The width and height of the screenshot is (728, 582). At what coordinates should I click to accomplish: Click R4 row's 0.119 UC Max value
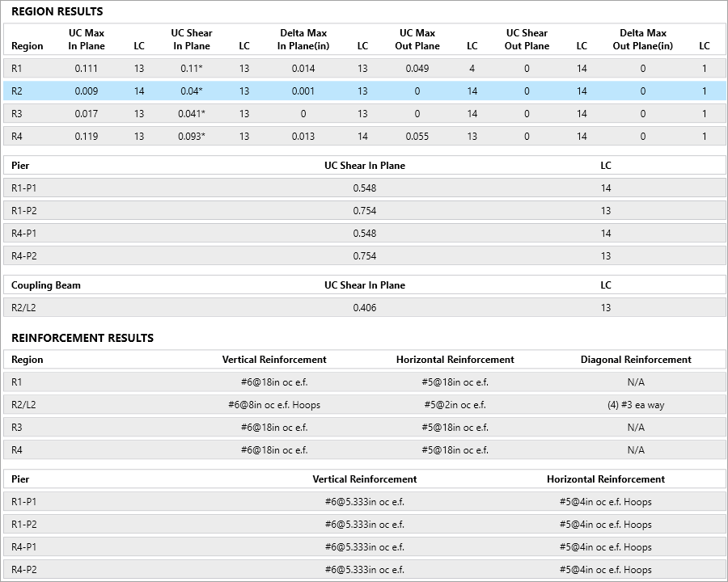pos(87,137)
